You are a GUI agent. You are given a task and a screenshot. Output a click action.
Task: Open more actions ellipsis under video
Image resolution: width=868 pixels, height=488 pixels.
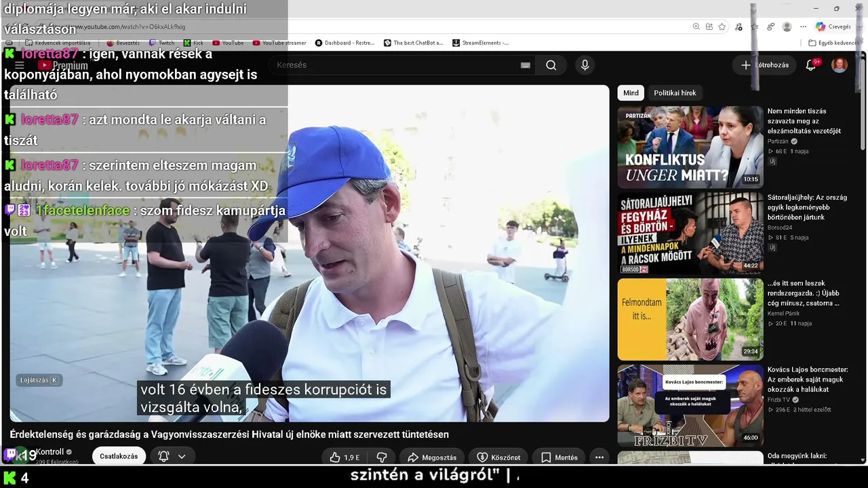tap(599, 457)
